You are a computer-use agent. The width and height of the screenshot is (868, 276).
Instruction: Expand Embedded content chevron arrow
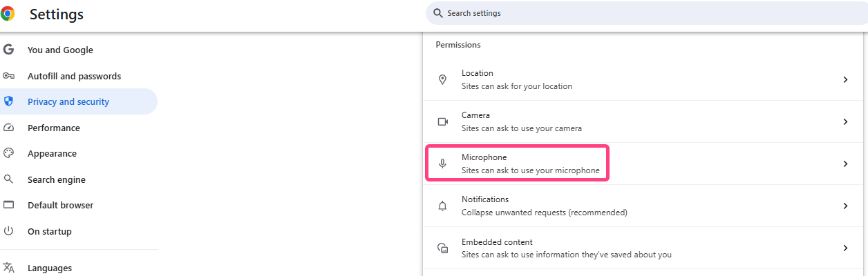pyautogui.click(x=845, y=248)
